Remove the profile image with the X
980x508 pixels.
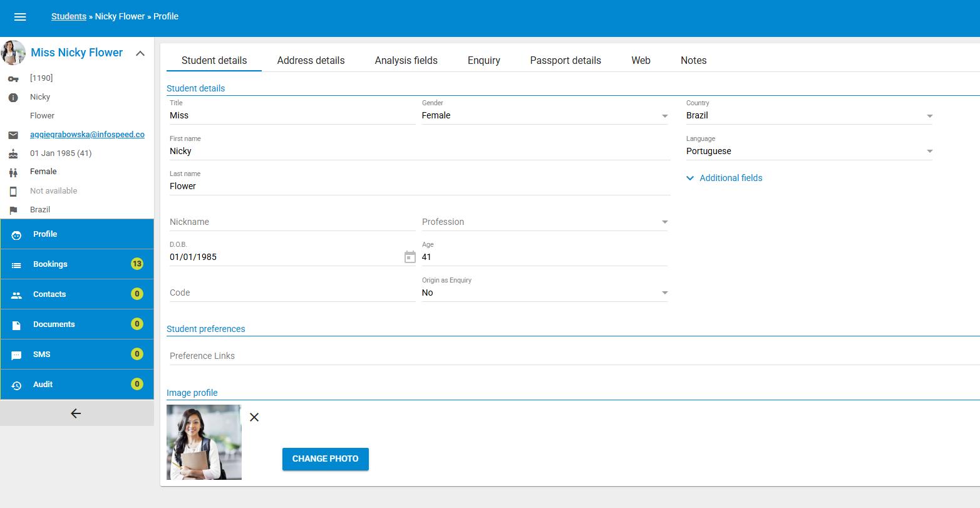[x=254, y=417]
